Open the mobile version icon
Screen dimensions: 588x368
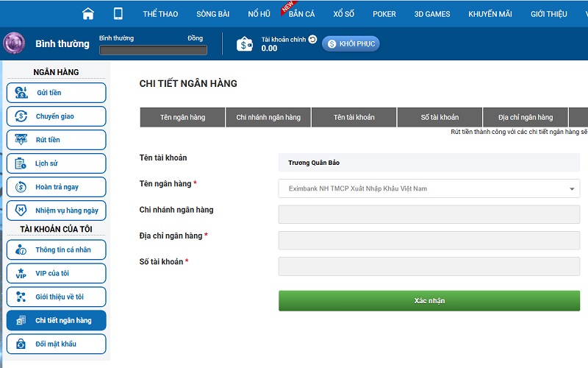(118, 13)
